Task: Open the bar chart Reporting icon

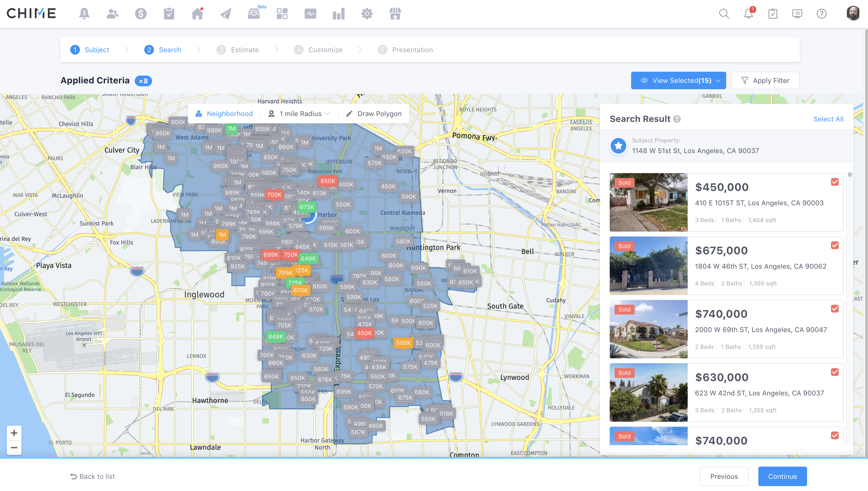Action: pyautogui.click(x=338, y=14)
